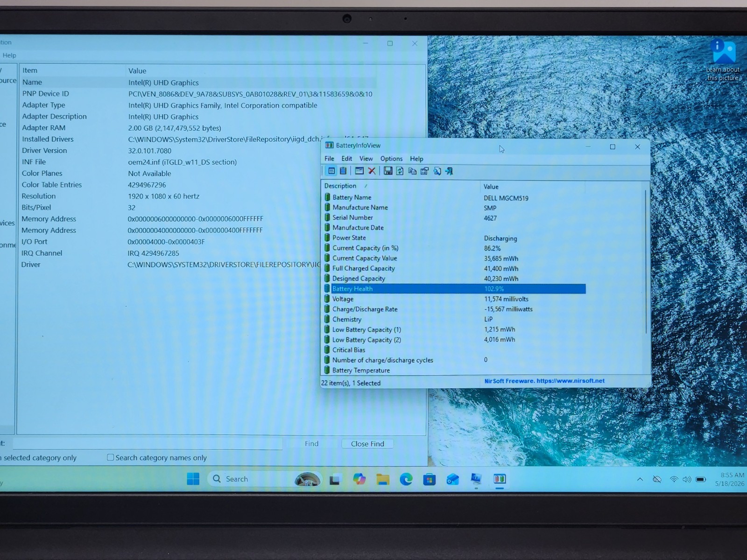Open the View menu in BatteryInfoView
This screenshot has height=560, width=747.
pyautogui.click(x=366, y=159)
